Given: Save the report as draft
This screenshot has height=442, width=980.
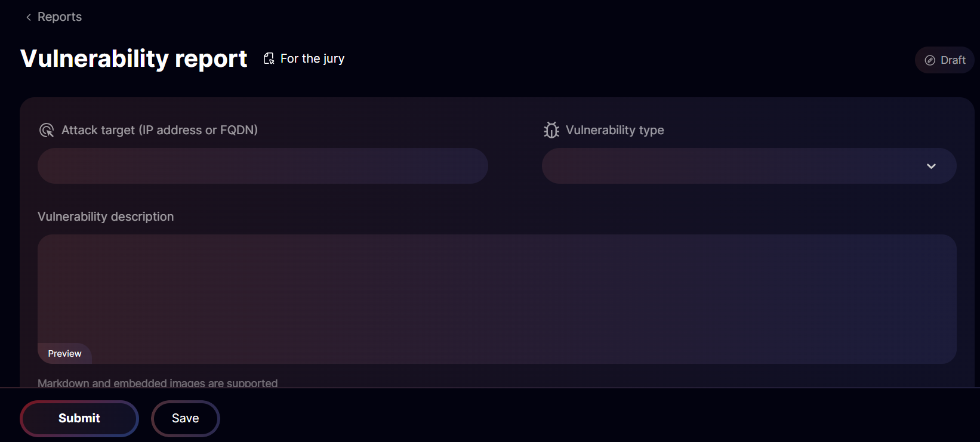Looking at the screenshot, I should coord(186,418).
